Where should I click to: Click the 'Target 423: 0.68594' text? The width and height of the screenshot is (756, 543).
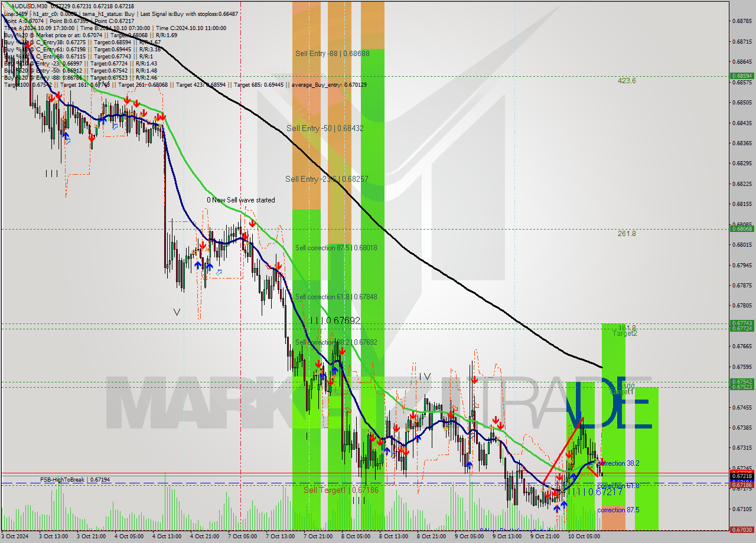(x=201, y=85)
